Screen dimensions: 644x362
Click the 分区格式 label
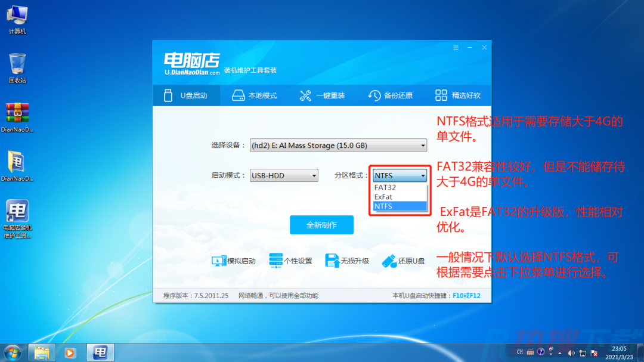point(351,175)
